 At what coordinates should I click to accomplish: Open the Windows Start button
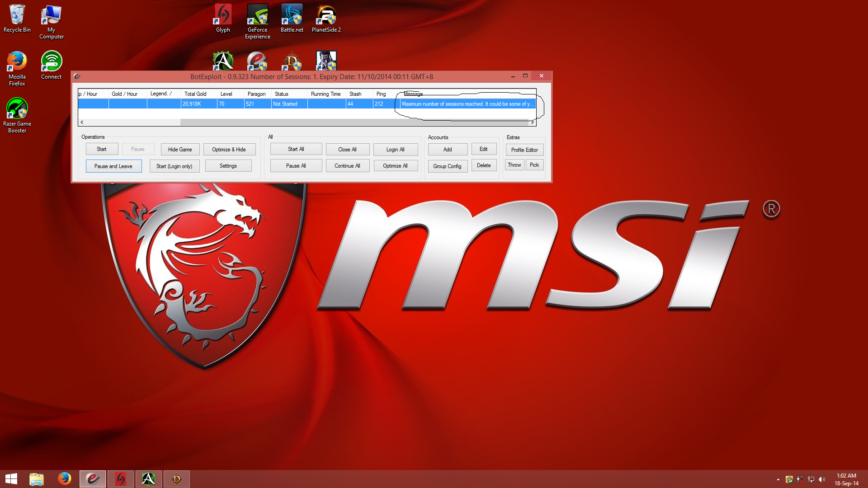pos(11,479)
